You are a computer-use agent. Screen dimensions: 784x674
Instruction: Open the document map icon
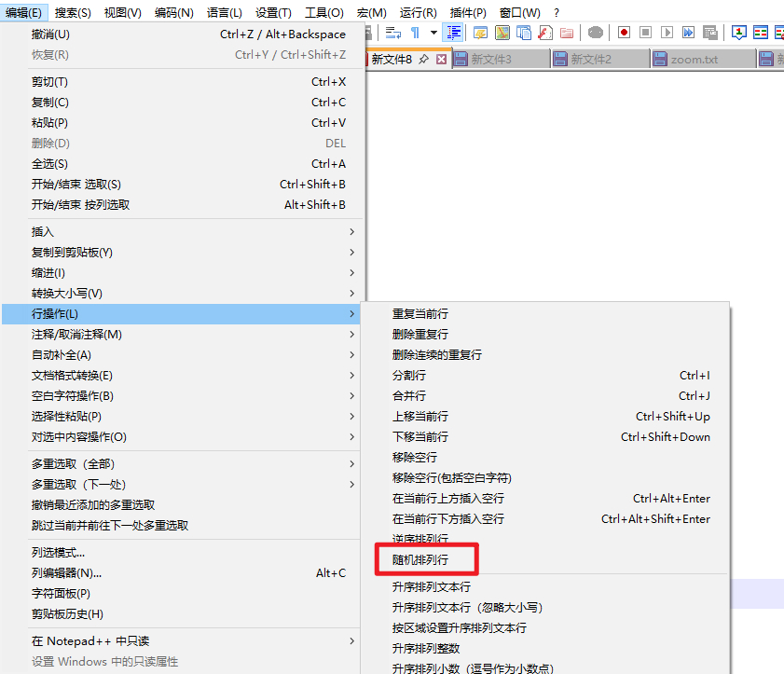click(x=502, y=33)
